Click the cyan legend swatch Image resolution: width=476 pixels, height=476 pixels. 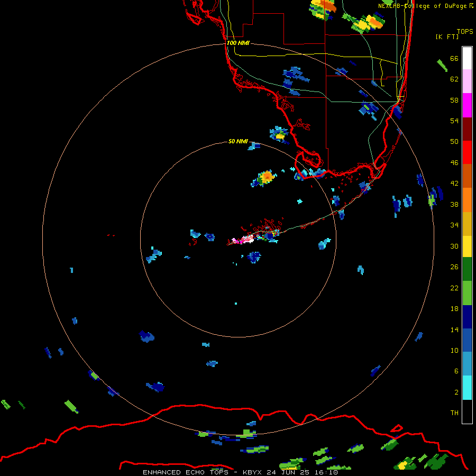click(467, 388)
